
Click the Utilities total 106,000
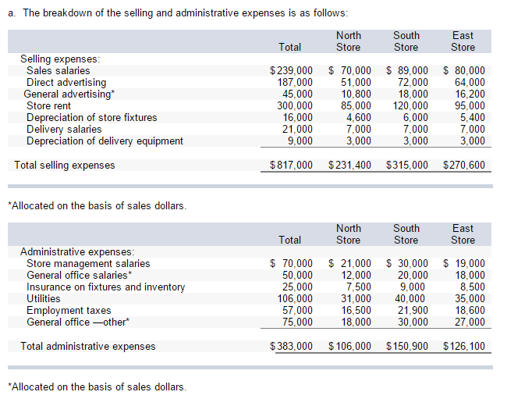click(x=295, y=299)
